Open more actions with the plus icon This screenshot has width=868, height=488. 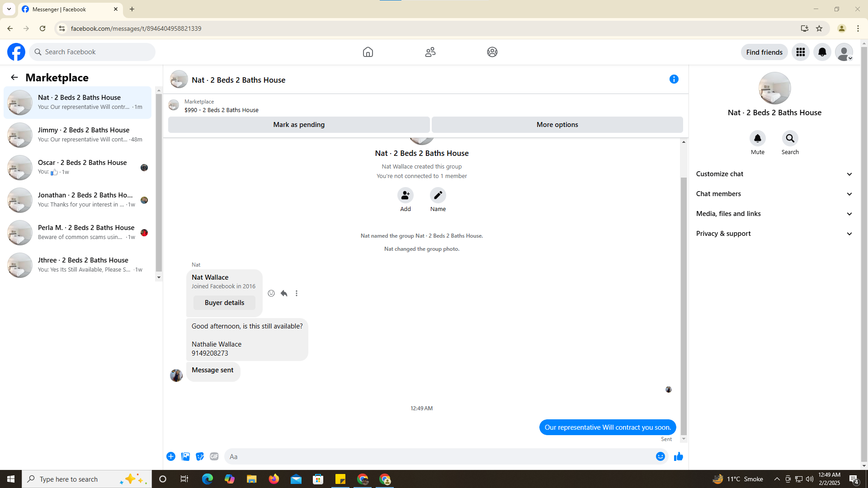pyautogui.click(x=171, y=456)
